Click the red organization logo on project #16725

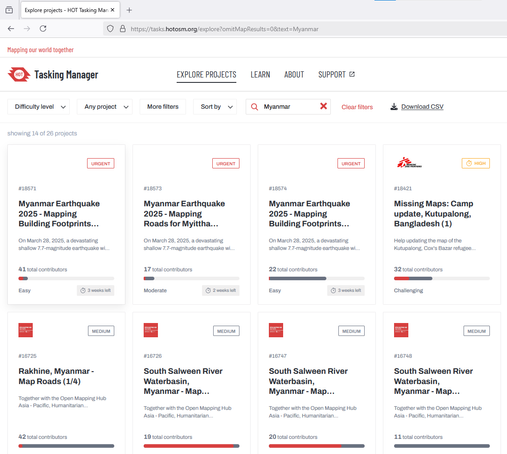coord(26,330)
